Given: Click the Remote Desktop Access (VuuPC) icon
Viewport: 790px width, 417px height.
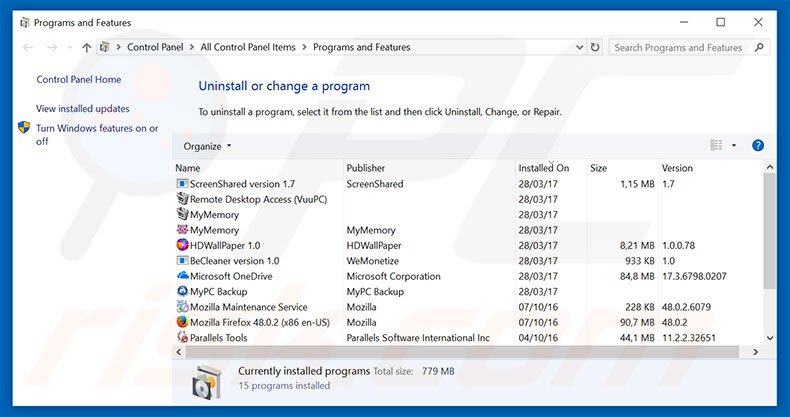Looking at the screenshot, I should (182, 199).
